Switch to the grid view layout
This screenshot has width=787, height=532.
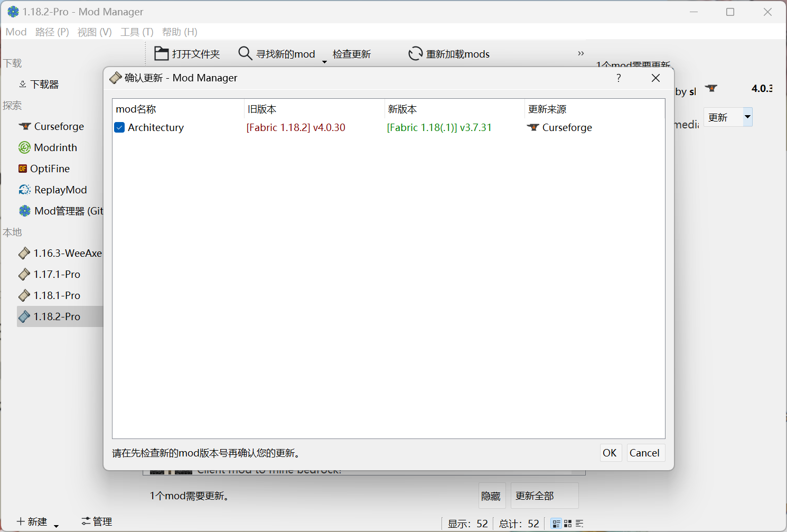(x=567, y=523)
